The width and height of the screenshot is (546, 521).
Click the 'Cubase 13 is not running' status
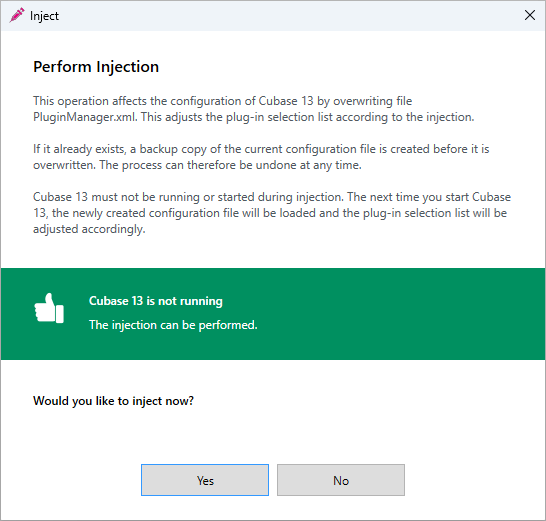tap(156, 301)
